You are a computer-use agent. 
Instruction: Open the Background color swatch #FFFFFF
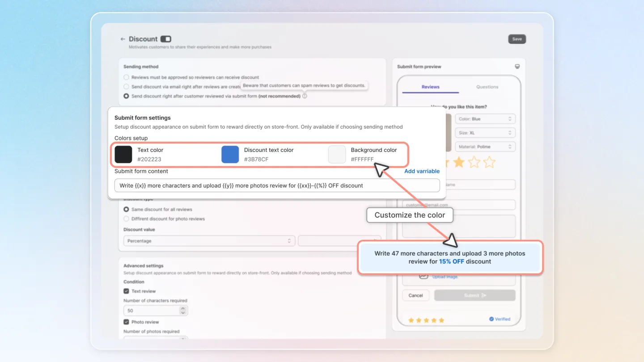(337, 154)
